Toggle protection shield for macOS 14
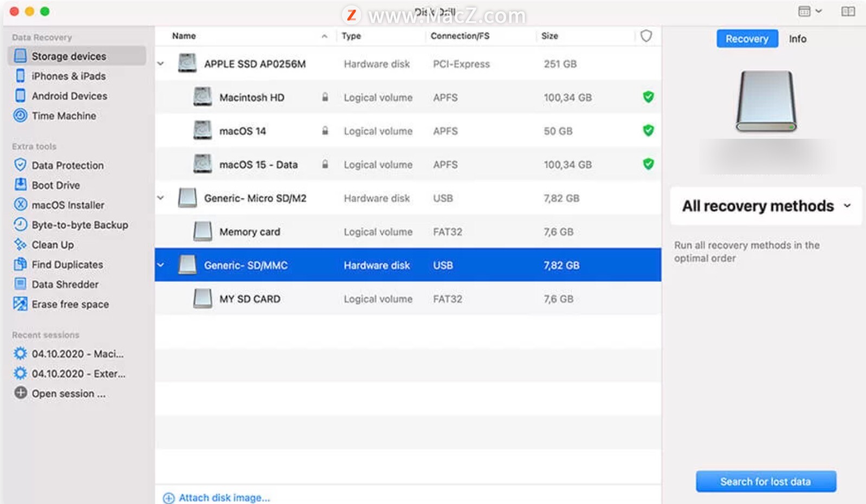This screenshot has width=866, height=504. pos(648,131)
